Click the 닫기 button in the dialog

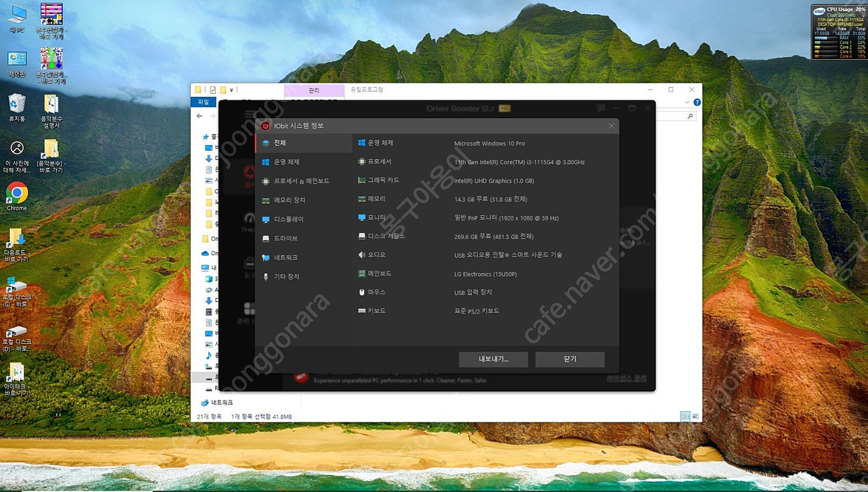click(x=569, y=359)
